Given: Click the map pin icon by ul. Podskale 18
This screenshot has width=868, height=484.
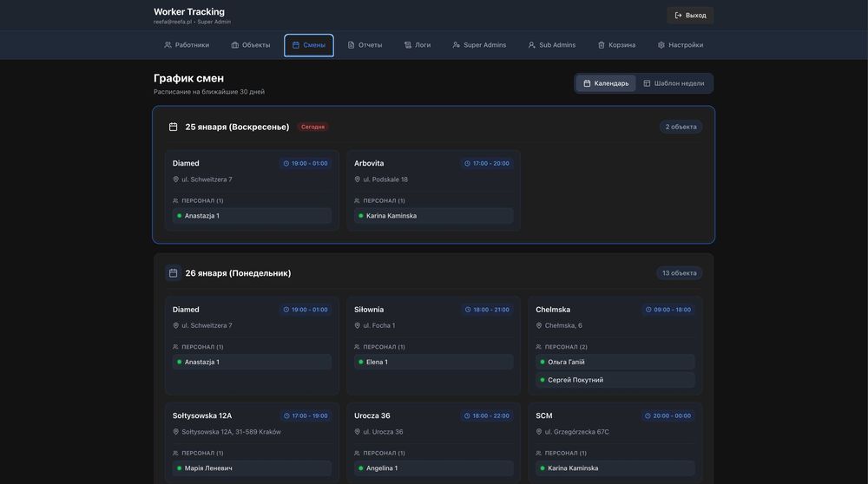Looking at the screenshot, I should pos(358,180).
